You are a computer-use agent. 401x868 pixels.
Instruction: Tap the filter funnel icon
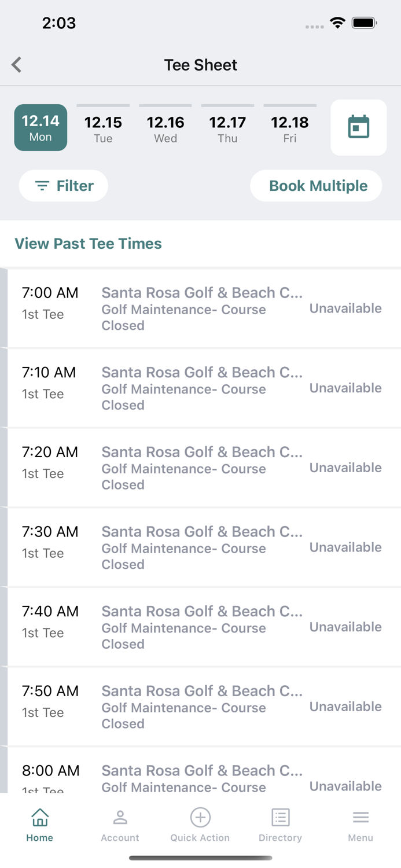pos(42,186)
